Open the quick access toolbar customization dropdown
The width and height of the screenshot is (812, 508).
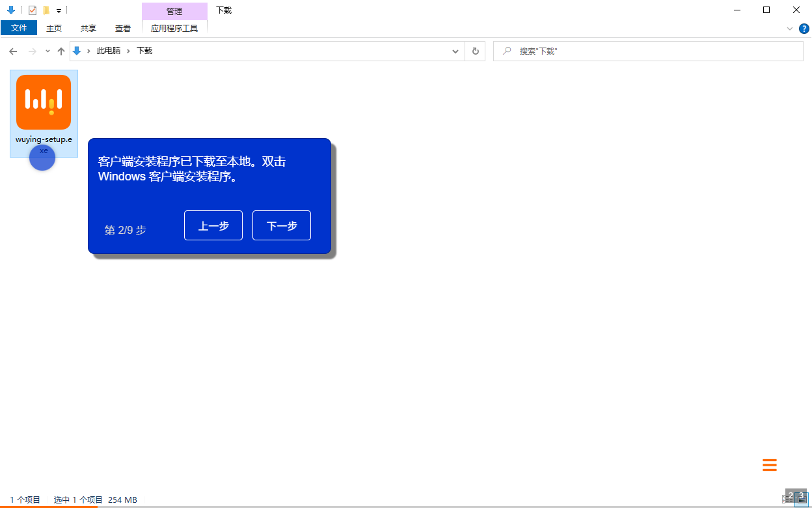tap(59, 11)
